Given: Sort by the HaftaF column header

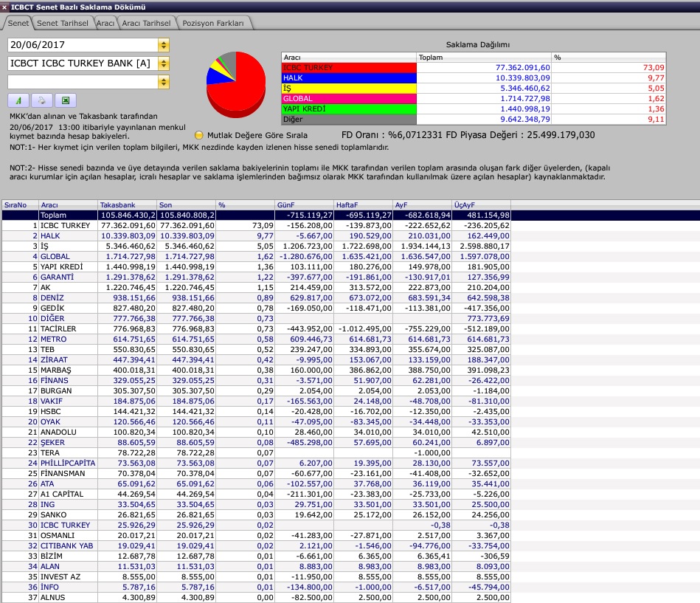Looking at the screenshot, I should [363, 205].
